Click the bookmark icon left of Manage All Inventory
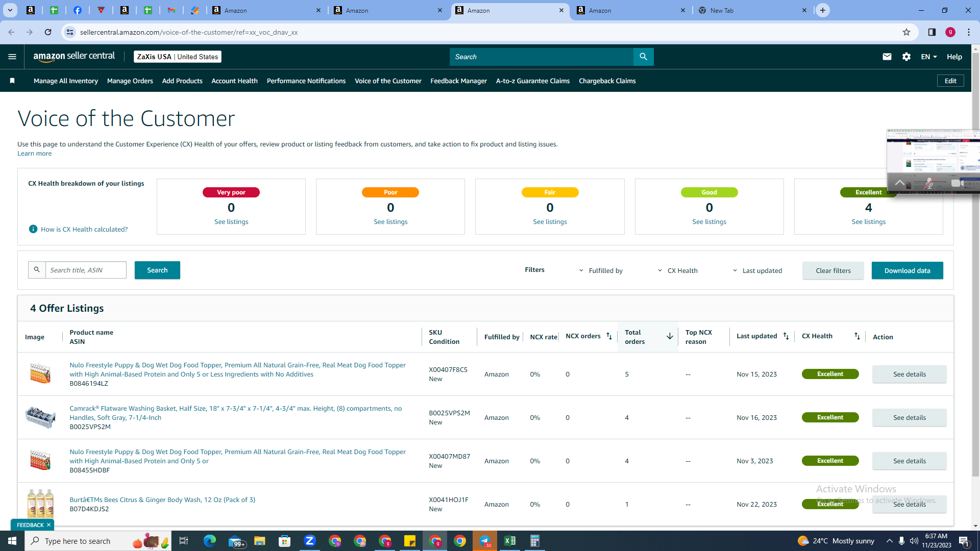Viewport: 980px width, 551px height. [12, 81]
